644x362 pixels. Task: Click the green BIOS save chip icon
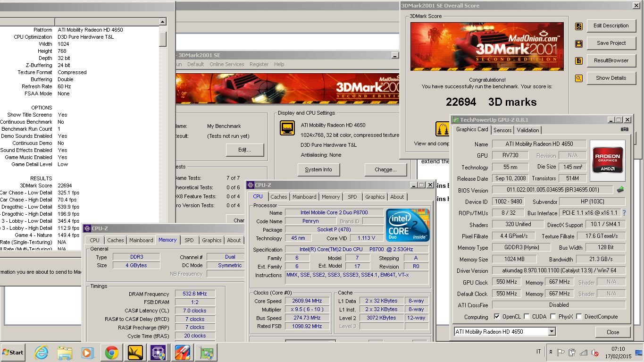[x=620, y=190]
